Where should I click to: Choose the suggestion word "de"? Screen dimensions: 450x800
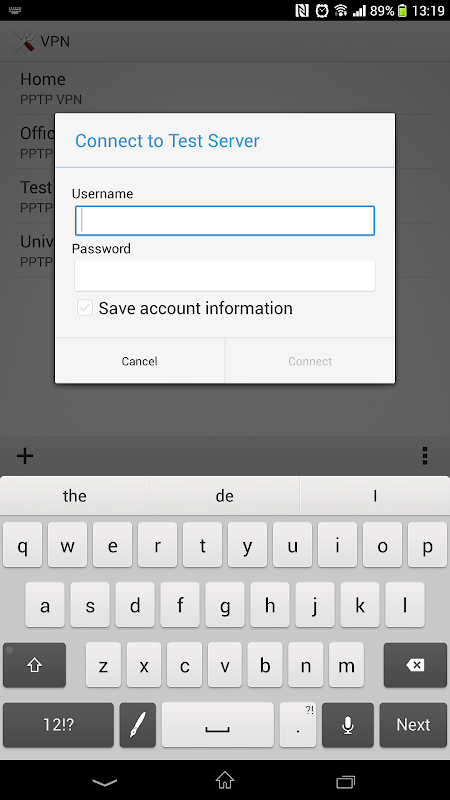click(224, 495)
